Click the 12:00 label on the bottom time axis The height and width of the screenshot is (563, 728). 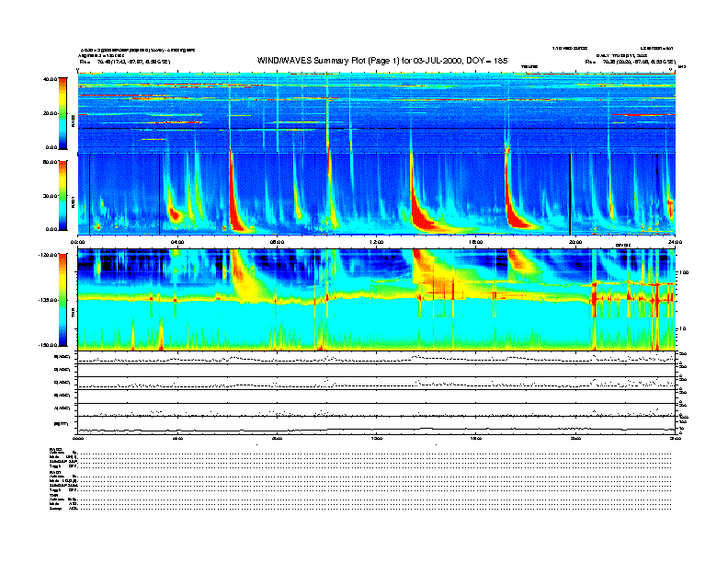tap(377, 438)
